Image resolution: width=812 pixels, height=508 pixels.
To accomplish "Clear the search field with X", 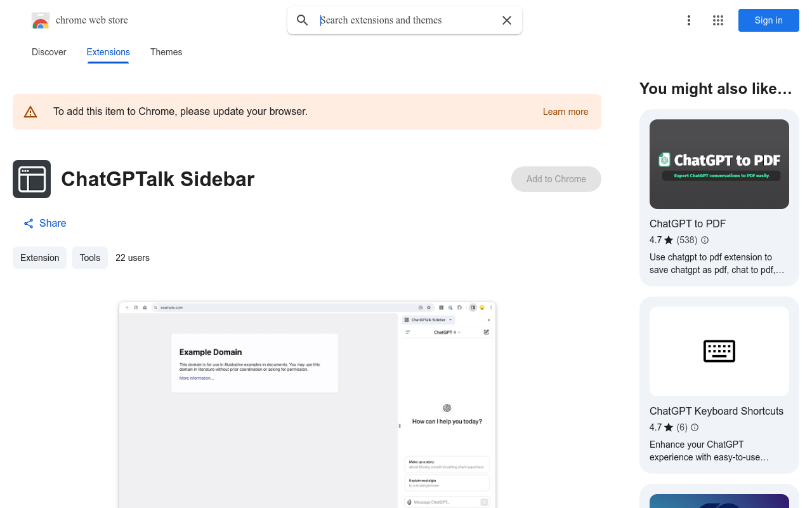I will click(507, 20).
